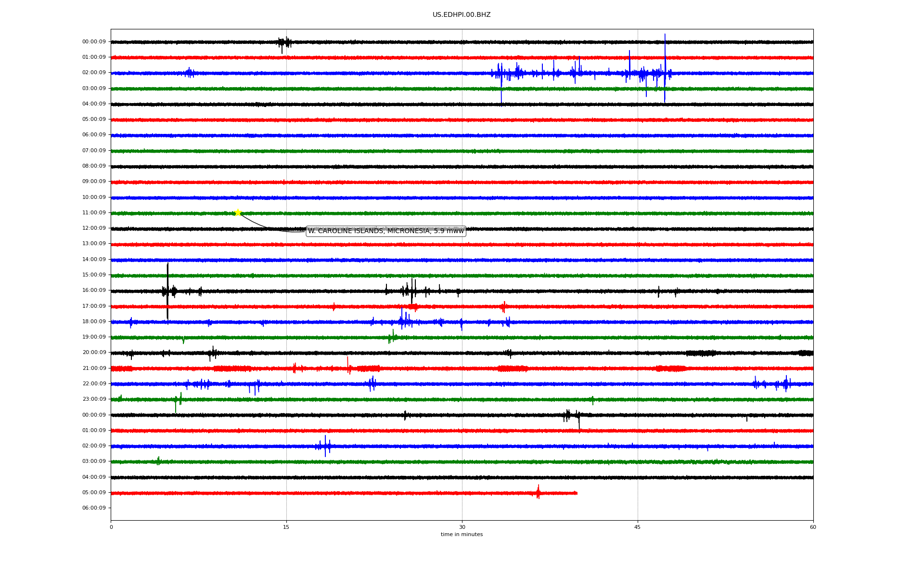Click the 00:00:09 label at top
The height and width of the screenshot is (578, 924).
click(x=94, y=42)
